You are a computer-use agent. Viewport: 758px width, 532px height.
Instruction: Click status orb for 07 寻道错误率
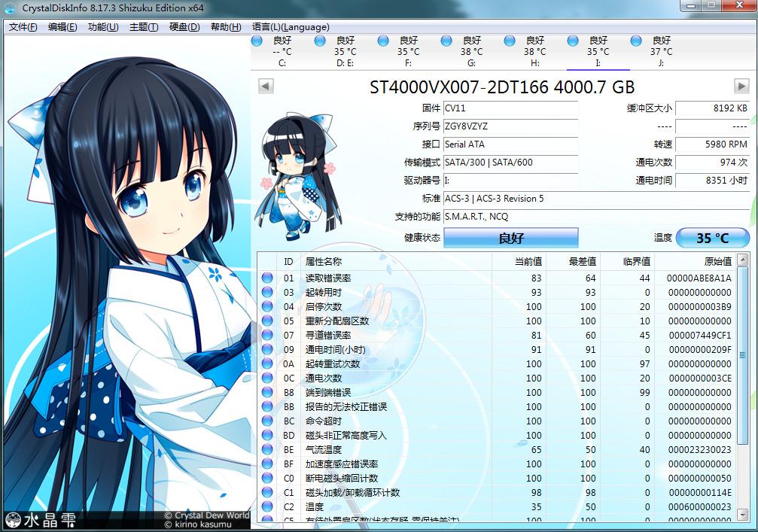[x=267, y=335]
